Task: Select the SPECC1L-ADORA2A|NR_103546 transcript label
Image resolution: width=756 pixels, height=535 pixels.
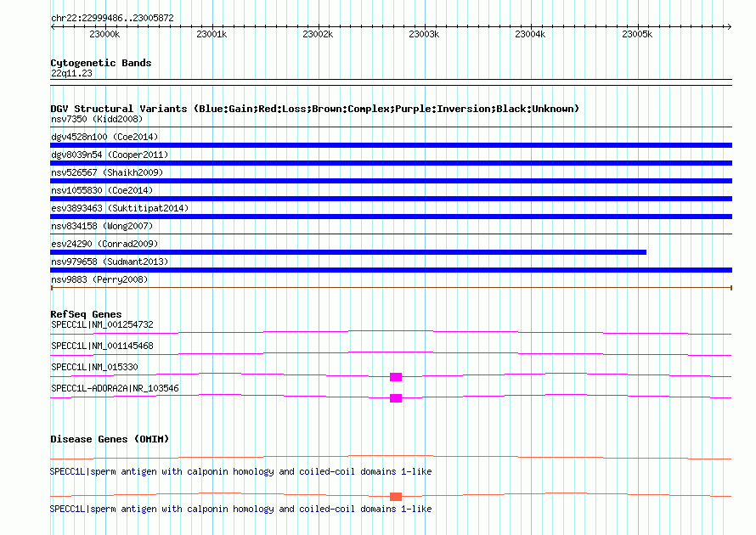Action: tap(115, 388)
